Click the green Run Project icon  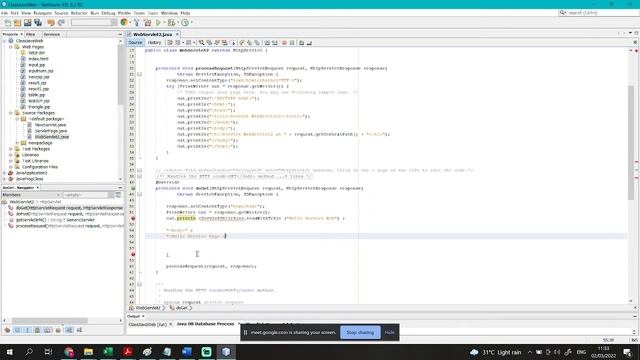158,23
